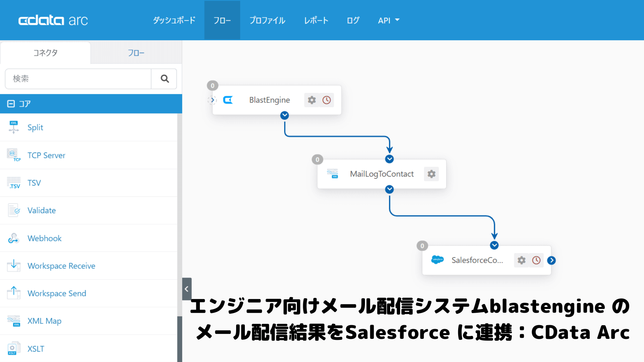Select the TSV connector icon

click(14, 183)
